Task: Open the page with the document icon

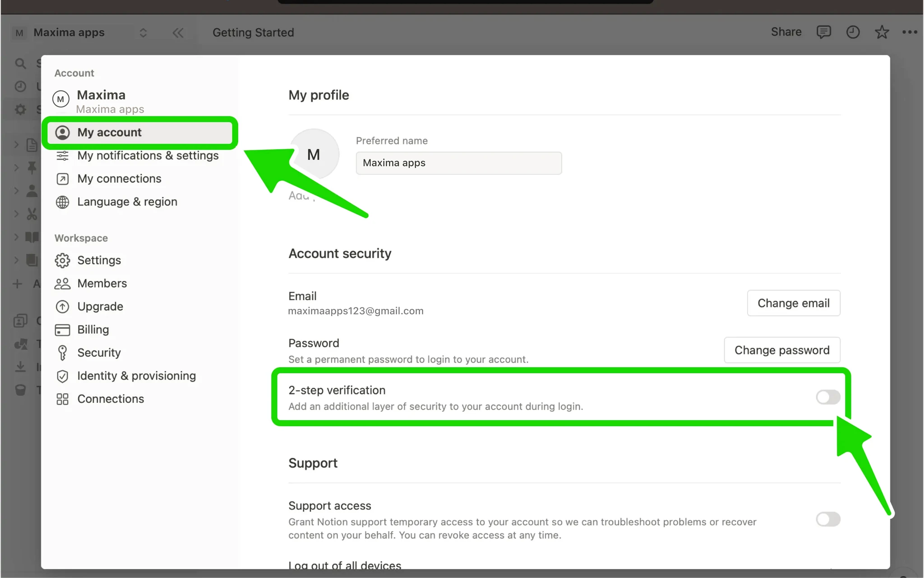Action: [x=32, y=145]
